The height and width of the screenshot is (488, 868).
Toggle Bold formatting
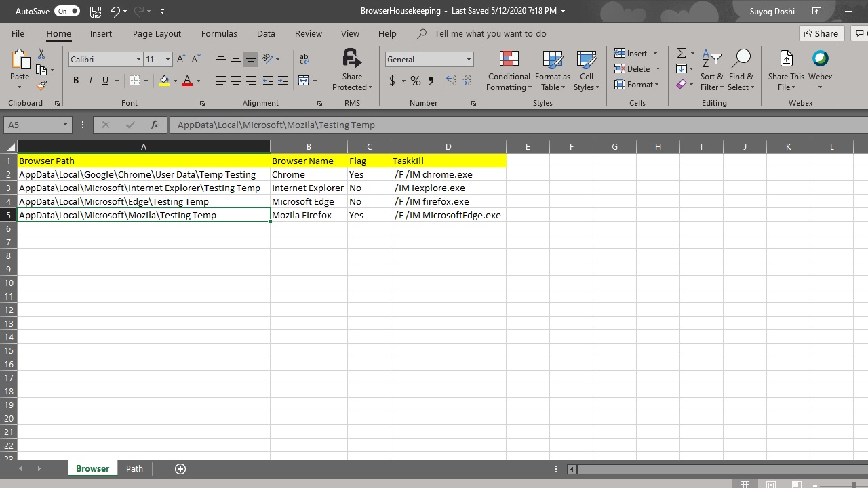pyautogui.click(x=76, y=81)
